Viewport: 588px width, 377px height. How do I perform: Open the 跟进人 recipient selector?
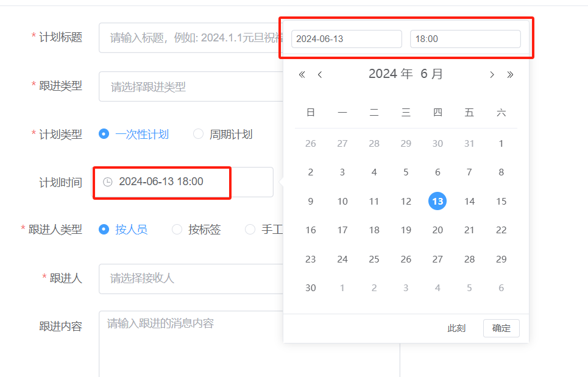click(x=190, y=278)
